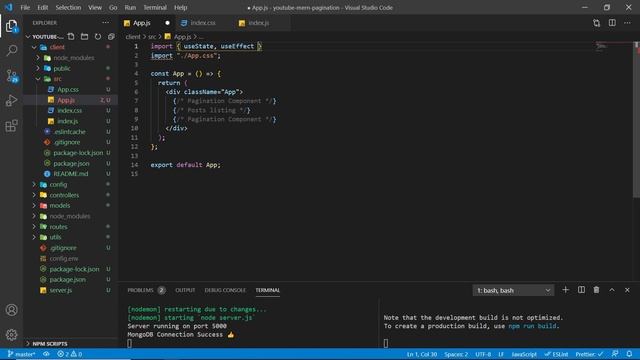This screenshot has height=360, width=640.
Task: Open the Source Control view
Action: tap(11, 76)
